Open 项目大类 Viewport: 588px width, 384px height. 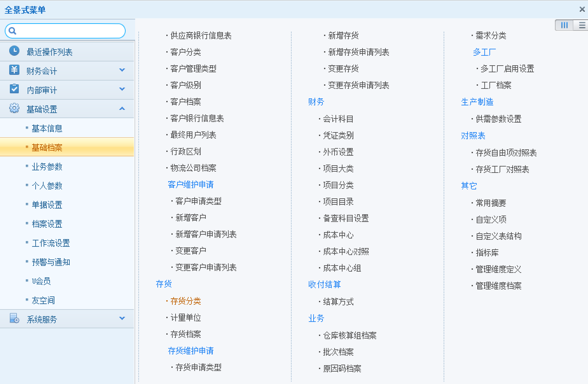tap(338, 168)
